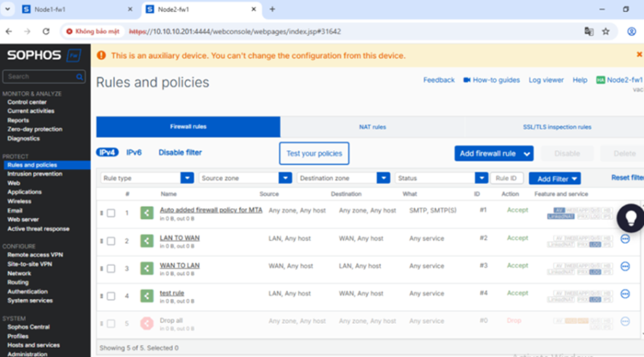Screen dimensions: 644x357
Task: Open the Add firewall rule dropdown arrow
Action: pyautogui.click(x=527, y=154)
